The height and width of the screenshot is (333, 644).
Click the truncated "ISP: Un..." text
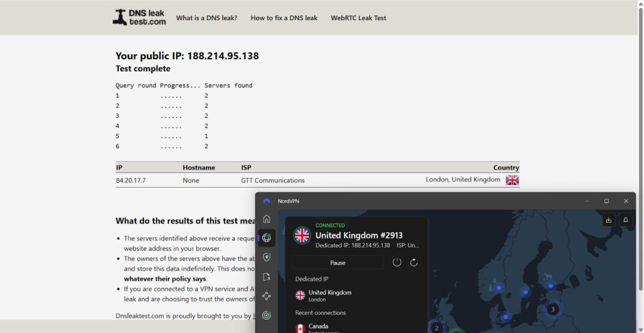point(408,245)
